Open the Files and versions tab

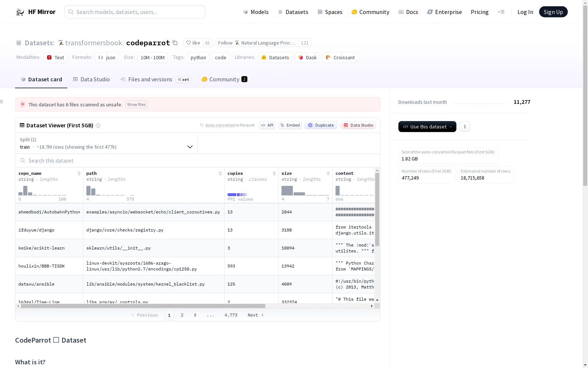155,79
